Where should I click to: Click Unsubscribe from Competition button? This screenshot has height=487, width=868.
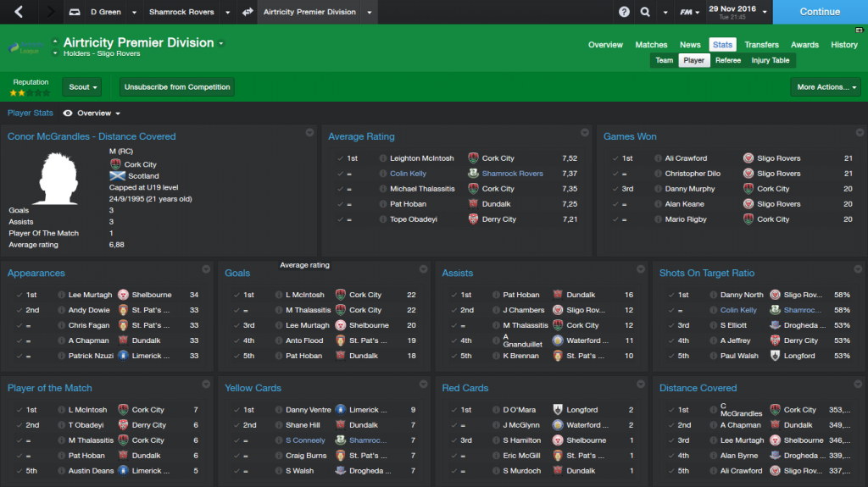coord(177,87)
